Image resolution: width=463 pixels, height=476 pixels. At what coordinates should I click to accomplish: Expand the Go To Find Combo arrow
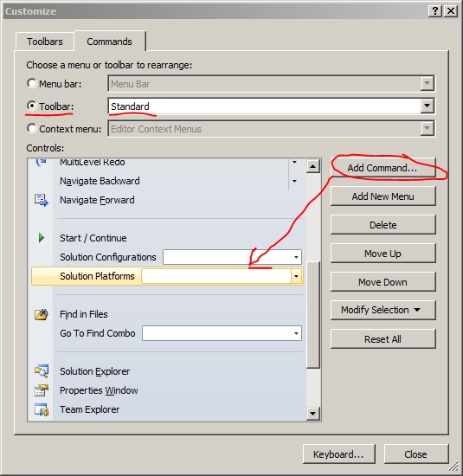[296, 333]
